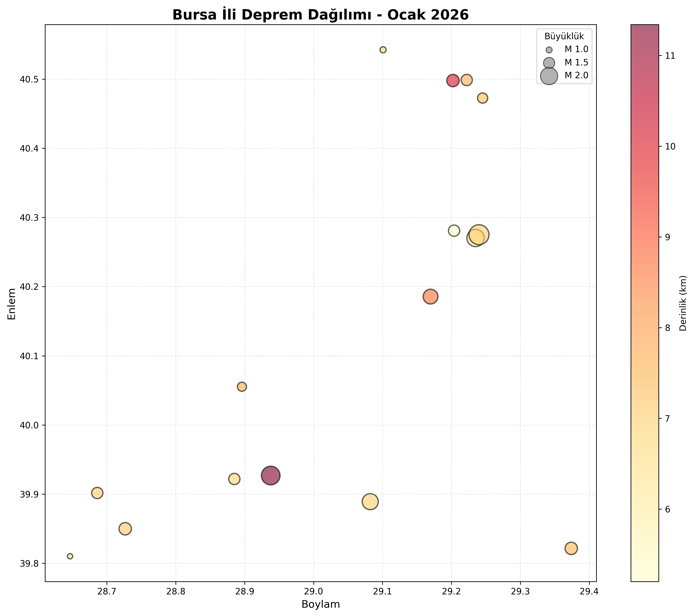
Task: Click the colorbar tick label '7'
Action: (x=668, y=419)
